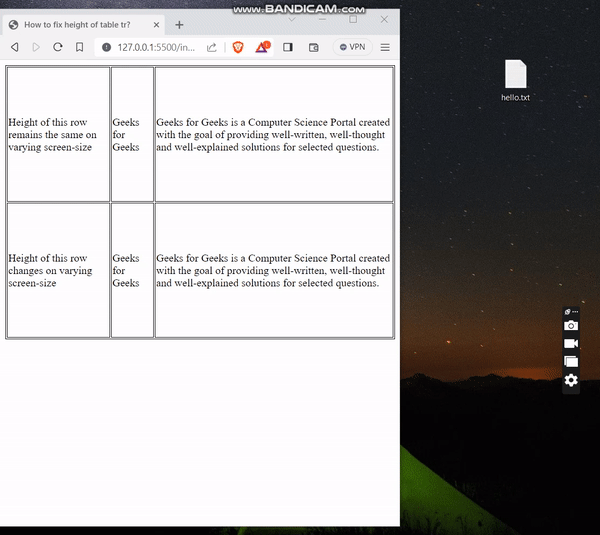Click second row Computer Science Portal paragraph
600x535 pixels.
273,270
